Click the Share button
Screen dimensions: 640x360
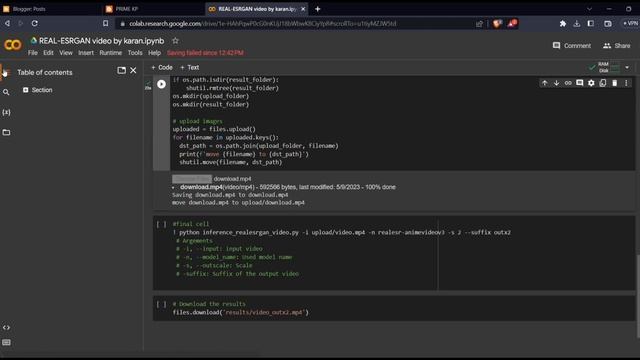pos(617,46)
